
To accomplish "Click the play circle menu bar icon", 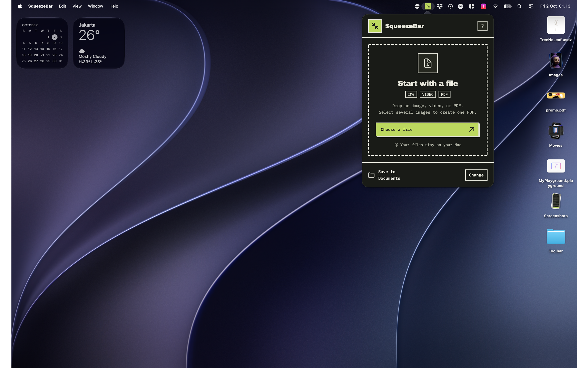I will [450, 6].
